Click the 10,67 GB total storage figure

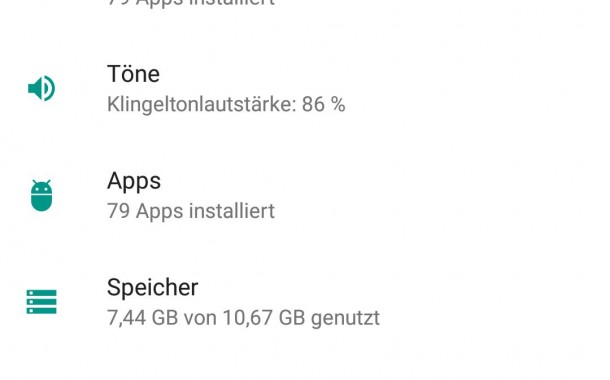(264, 318)
